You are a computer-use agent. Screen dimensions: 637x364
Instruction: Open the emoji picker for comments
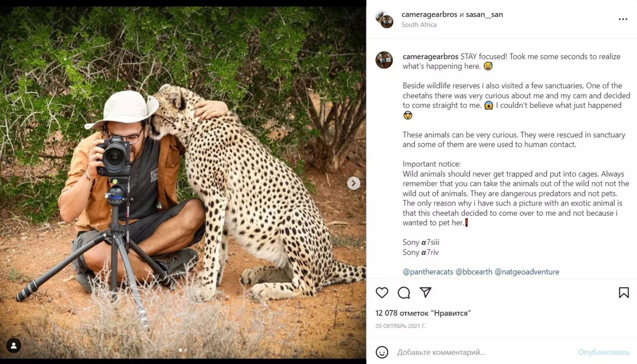pos(382,352)
